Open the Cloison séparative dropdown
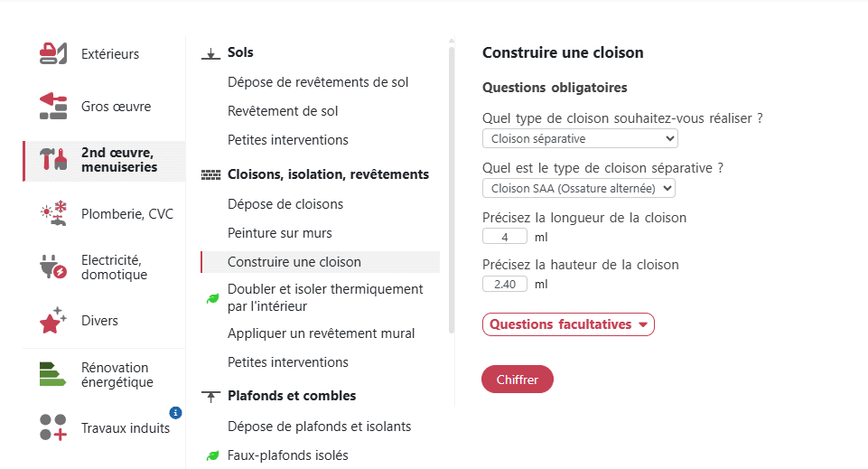Screen dimensions: 868x469 (580, 139)
